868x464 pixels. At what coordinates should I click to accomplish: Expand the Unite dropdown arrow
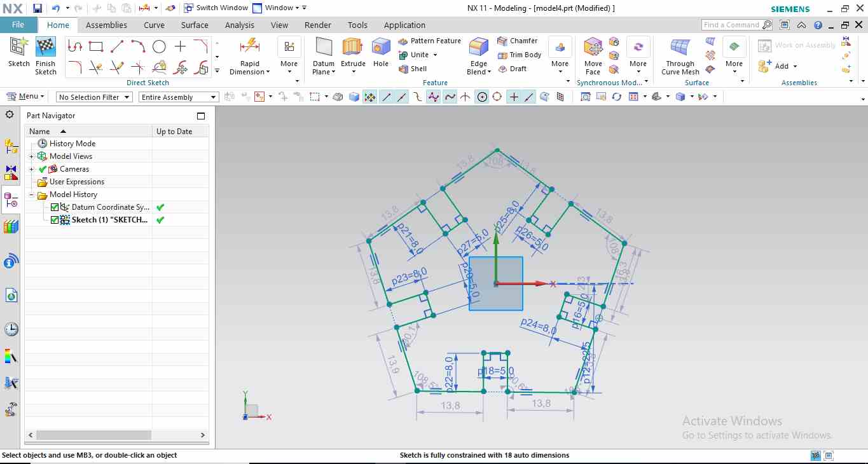click(434, 55)
